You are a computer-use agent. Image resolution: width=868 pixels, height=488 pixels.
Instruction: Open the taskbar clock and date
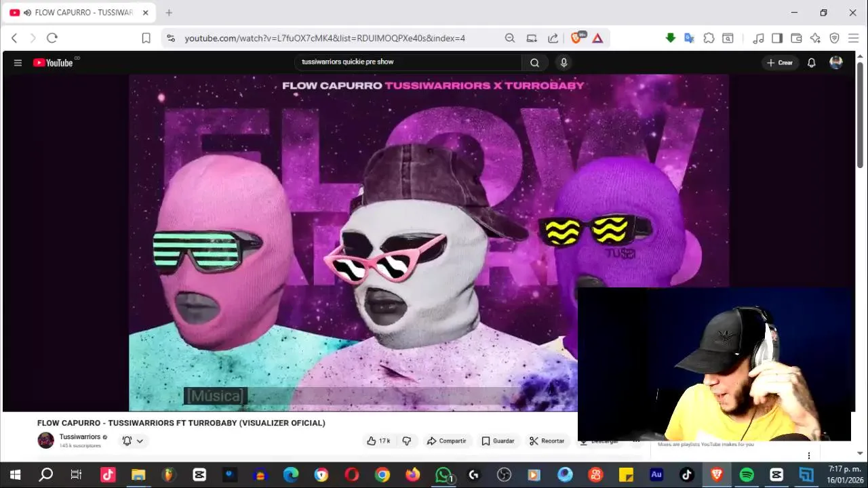pos(844,474)
